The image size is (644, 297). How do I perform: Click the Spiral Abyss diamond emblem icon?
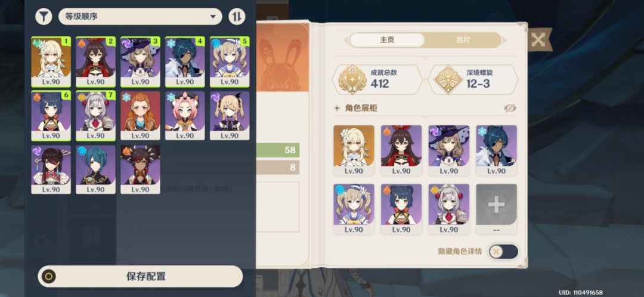pyautogui.click(x=448, y=80)
